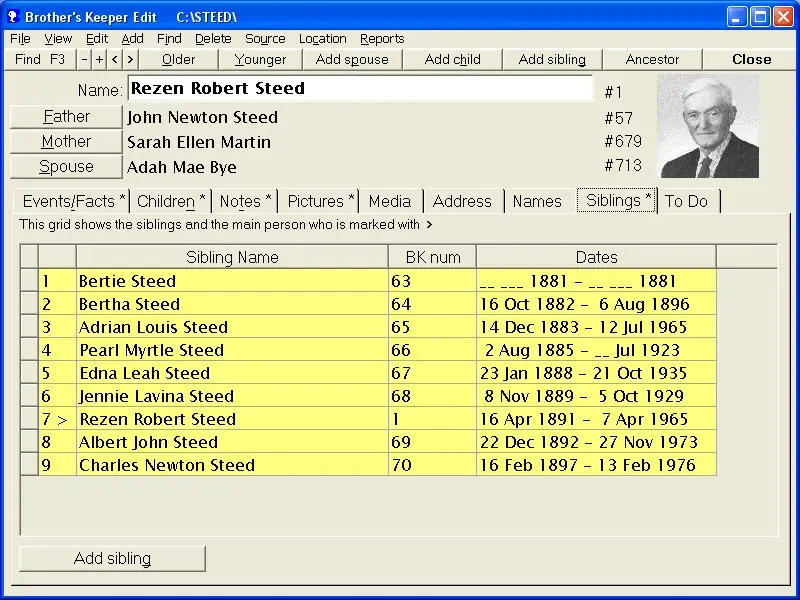Close the window with the red X
The image size is (800, 600).
pos(783,17)
